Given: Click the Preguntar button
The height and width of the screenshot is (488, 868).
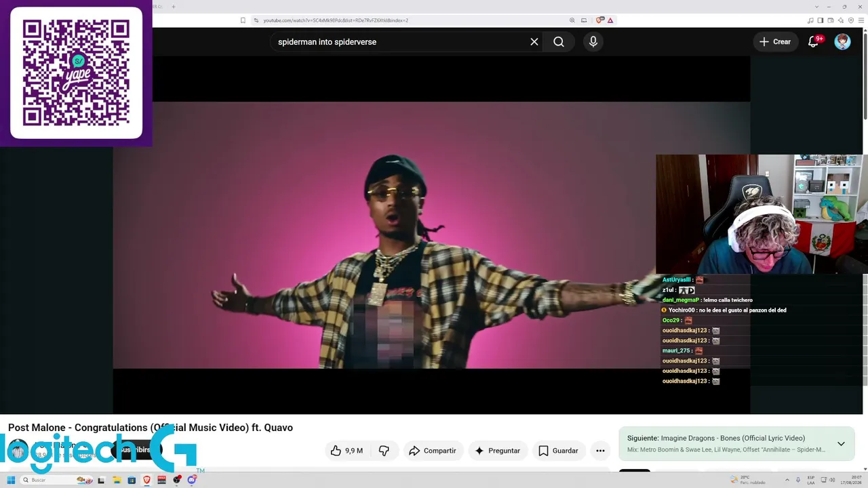Looking at the screenshot, I should [x=497, y=451].
